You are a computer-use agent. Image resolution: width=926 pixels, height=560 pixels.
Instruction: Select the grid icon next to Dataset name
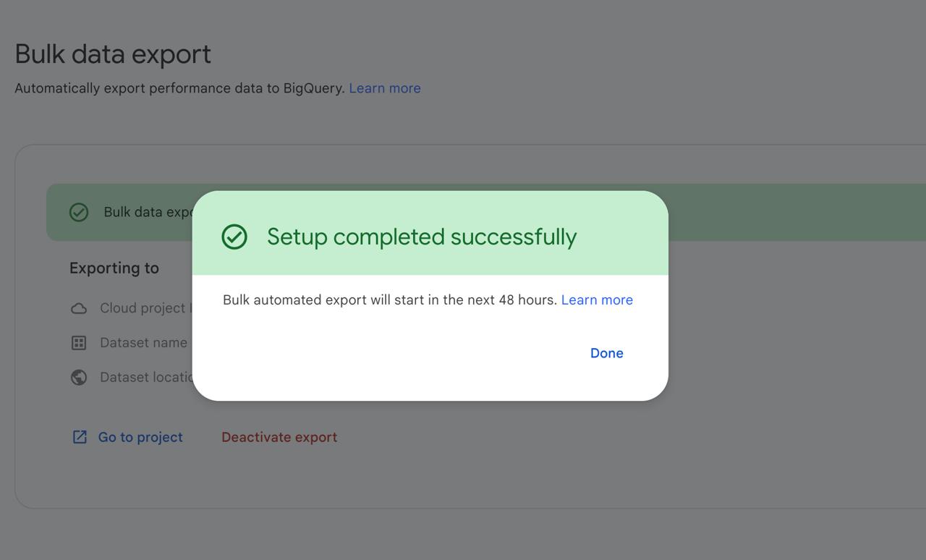click(x=79, y=342)
